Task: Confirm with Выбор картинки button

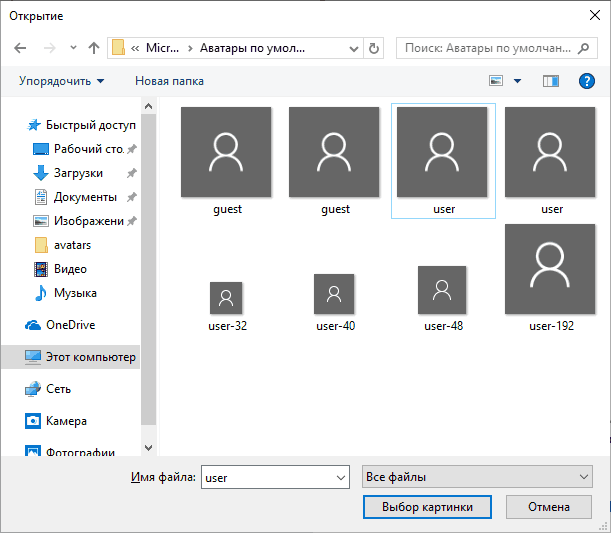Action: click(427, 507)
